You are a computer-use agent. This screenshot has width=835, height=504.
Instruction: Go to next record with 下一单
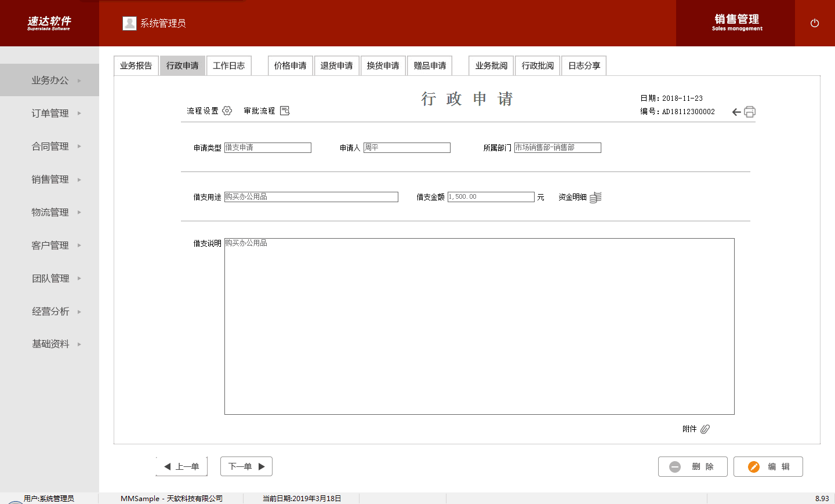246,466
